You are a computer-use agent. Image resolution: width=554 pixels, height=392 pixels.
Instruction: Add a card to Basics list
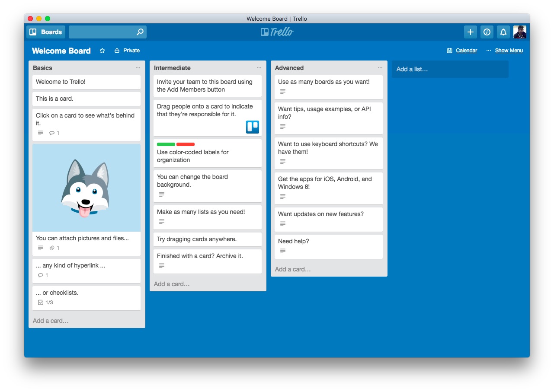pyautogui.click(x=51, y=321)
